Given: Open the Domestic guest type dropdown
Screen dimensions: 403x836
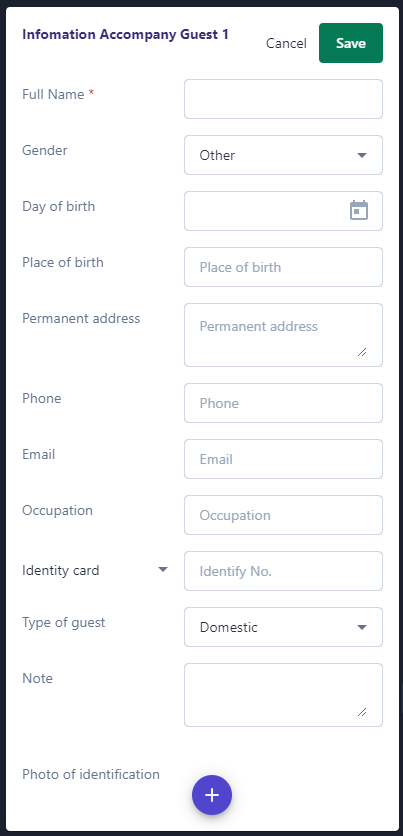Looking at the screenshot, I should tap(284, 627).
